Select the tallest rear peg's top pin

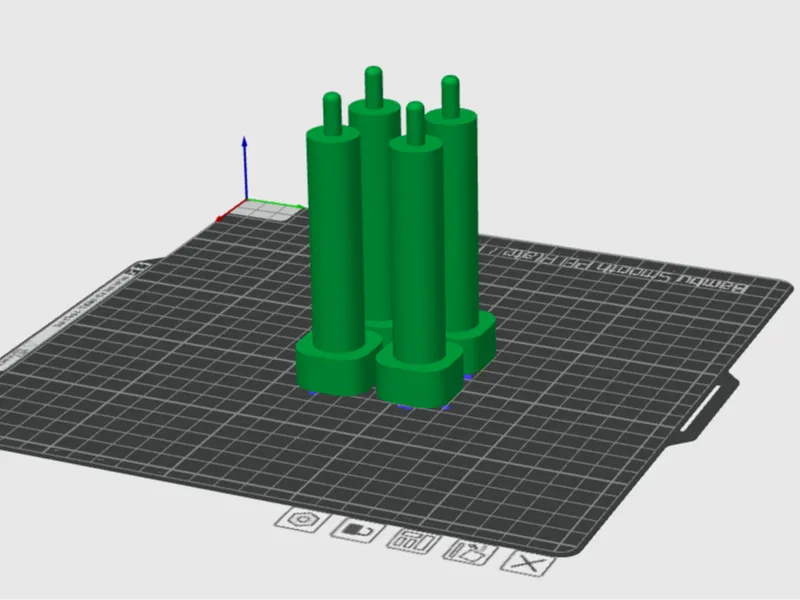point(374,87)
